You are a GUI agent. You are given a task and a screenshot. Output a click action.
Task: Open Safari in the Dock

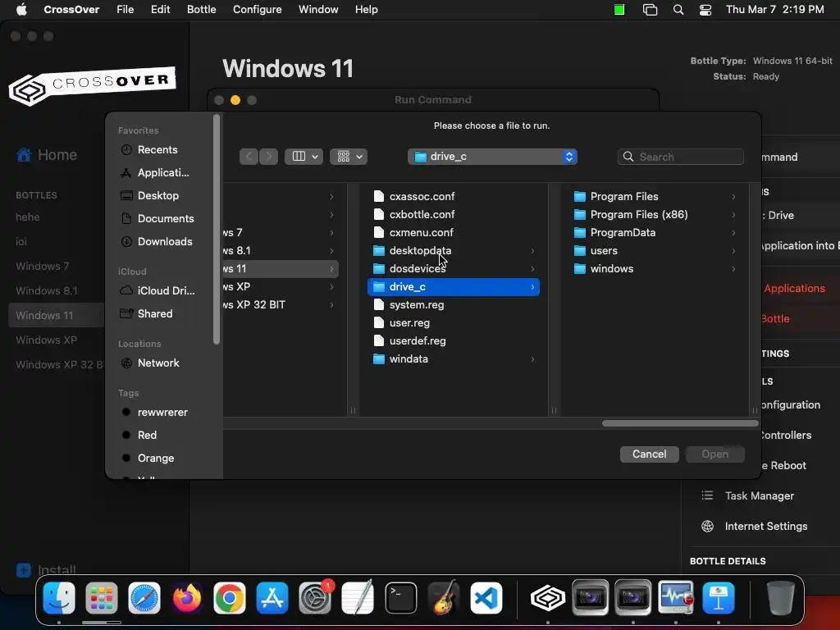144,598
